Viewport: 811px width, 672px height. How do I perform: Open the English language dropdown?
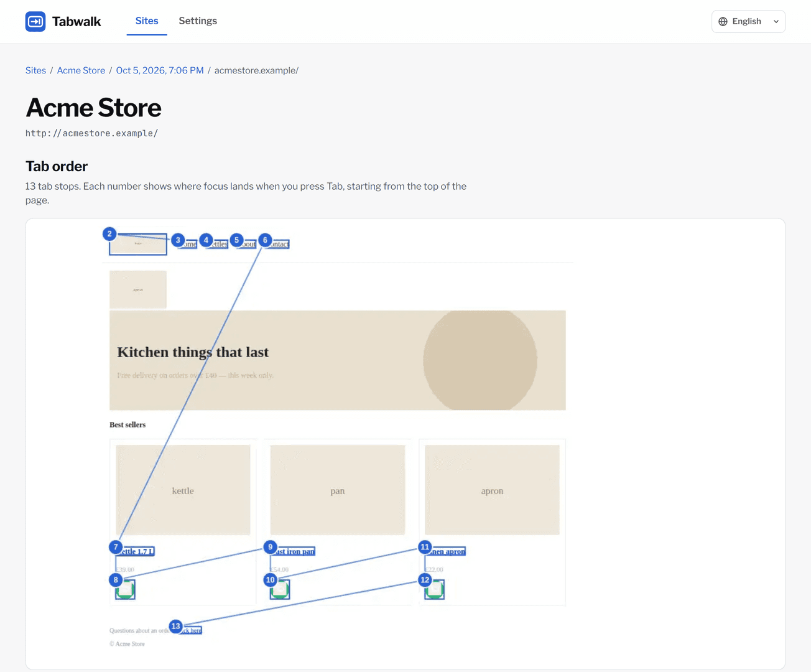coord(748,21)
